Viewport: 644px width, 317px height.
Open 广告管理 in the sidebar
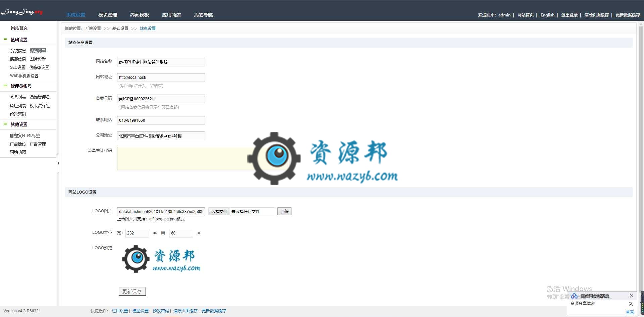point(38,144)
